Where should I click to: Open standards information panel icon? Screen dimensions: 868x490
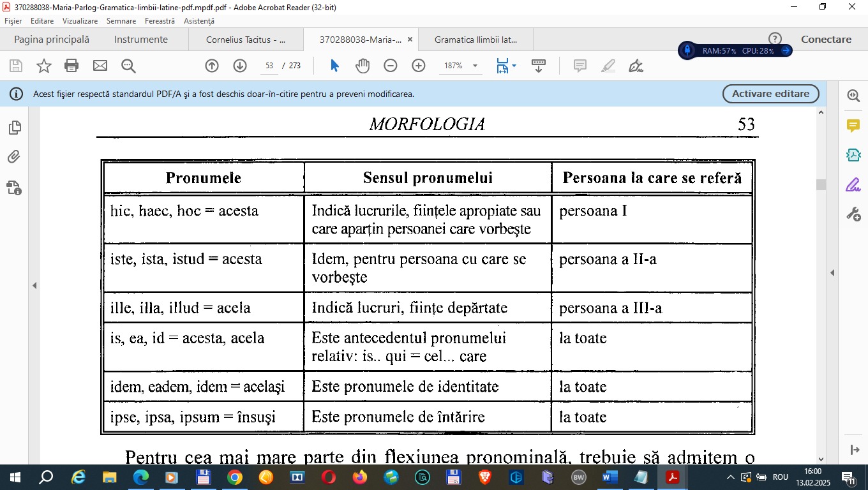[15, 188]
